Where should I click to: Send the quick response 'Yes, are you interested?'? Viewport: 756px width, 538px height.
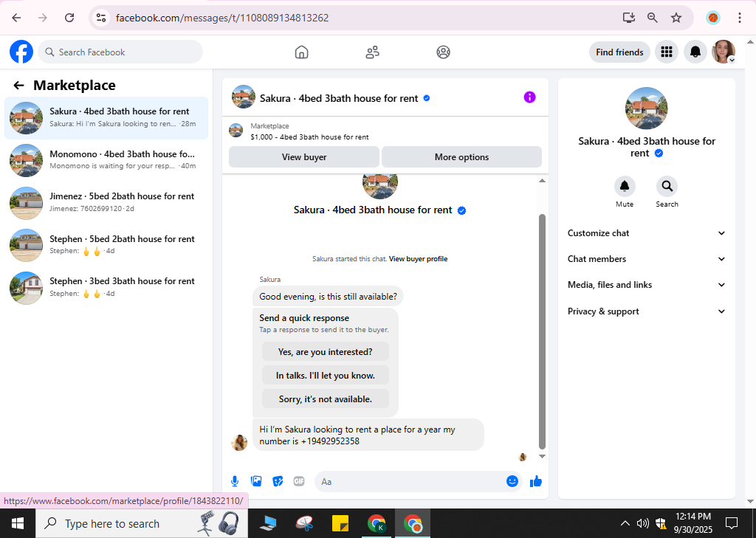(x=326, y=352)
